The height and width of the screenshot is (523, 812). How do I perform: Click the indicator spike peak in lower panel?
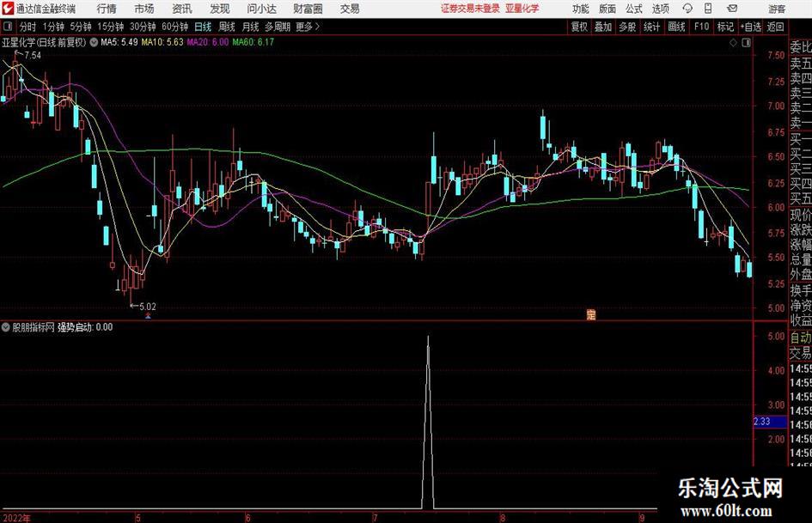428,338
